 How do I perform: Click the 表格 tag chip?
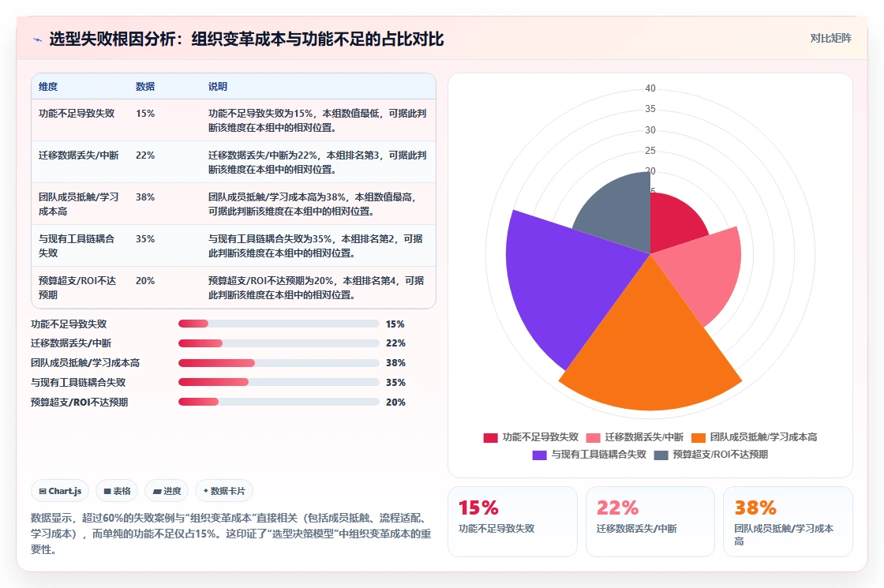[x=117, y=491]
